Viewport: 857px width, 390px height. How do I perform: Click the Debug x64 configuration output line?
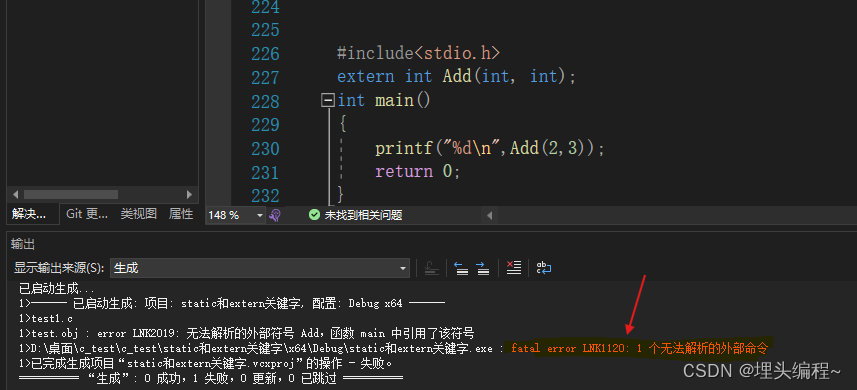232,303
